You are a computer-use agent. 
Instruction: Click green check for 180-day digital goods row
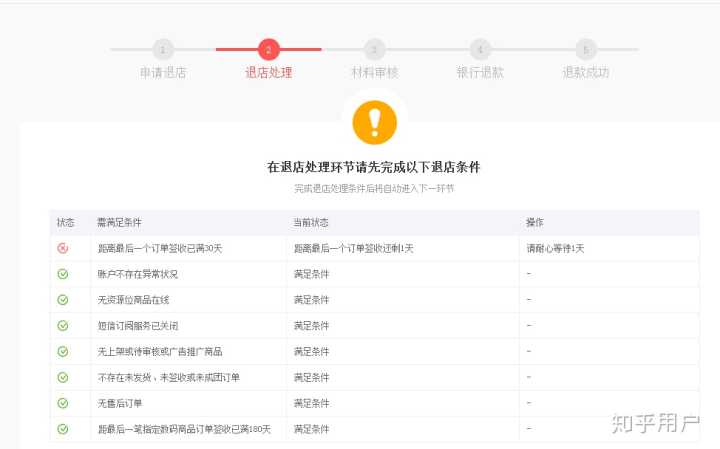[63, 429]
